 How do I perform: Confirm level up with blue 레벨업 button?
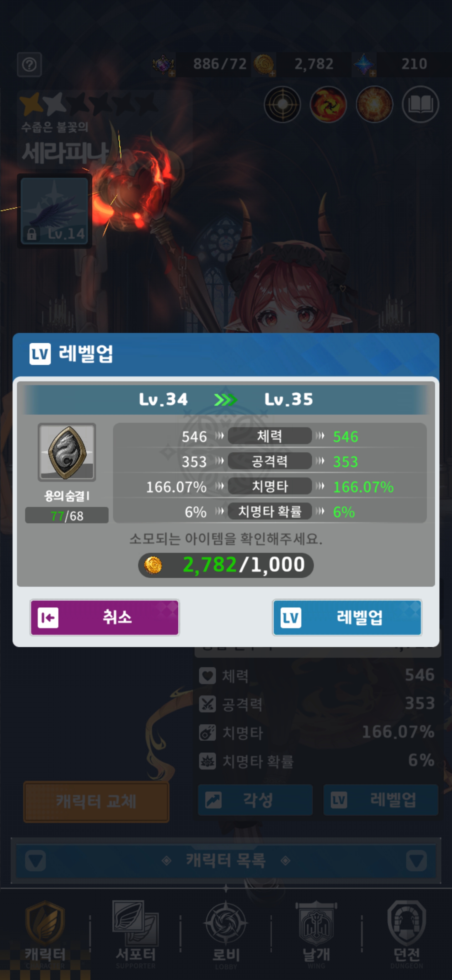click(x=347, y=617)
